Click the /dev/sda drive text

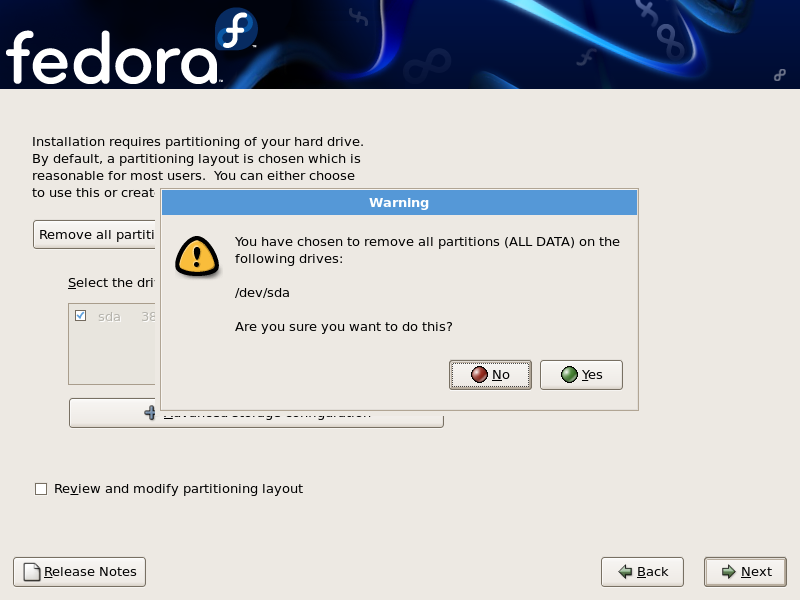262,293
